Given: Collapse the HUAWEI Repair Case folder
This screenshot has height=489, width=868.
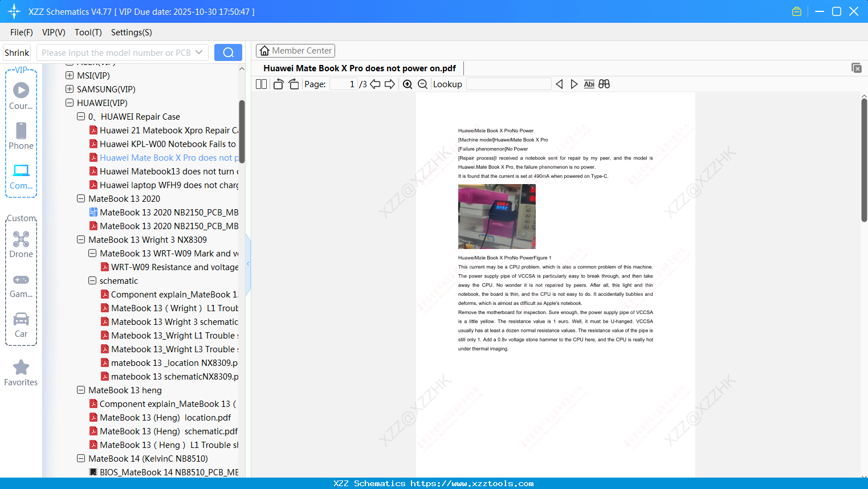Looking at the screenshot, I should click(81, 116).
